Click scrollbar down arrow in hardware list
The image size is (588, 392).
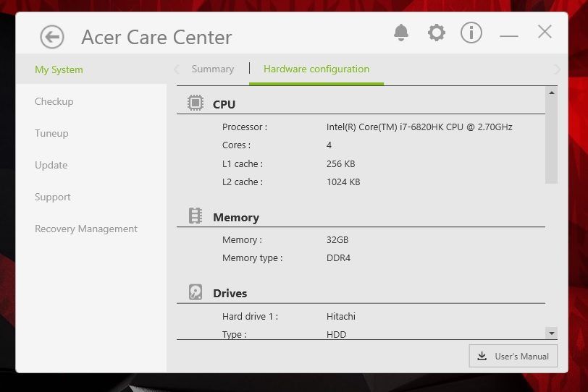(551, 333)
